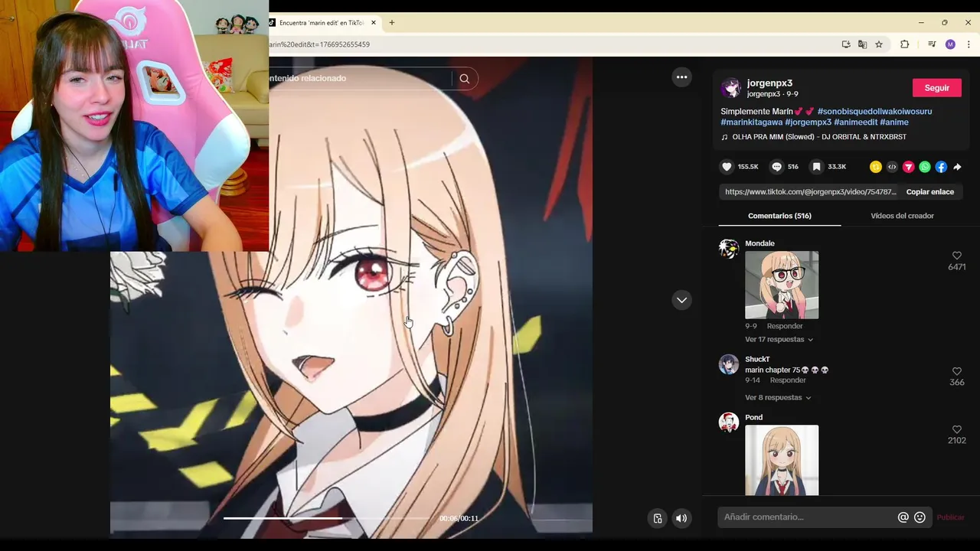
Task: Open the #animeedit hashtag
Action: tap(856, 122)
